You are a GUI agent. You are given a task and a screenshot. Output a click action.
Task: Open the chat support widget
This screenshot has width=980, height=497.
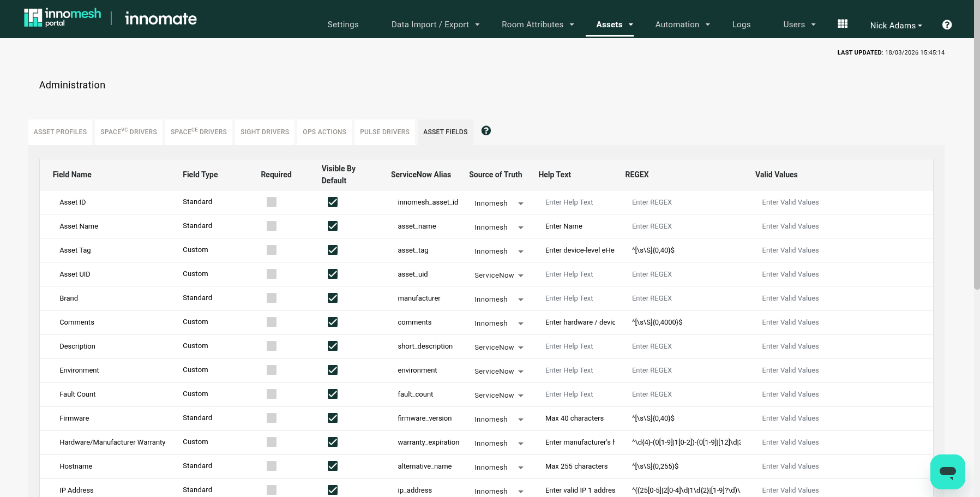tap(947, 471)
